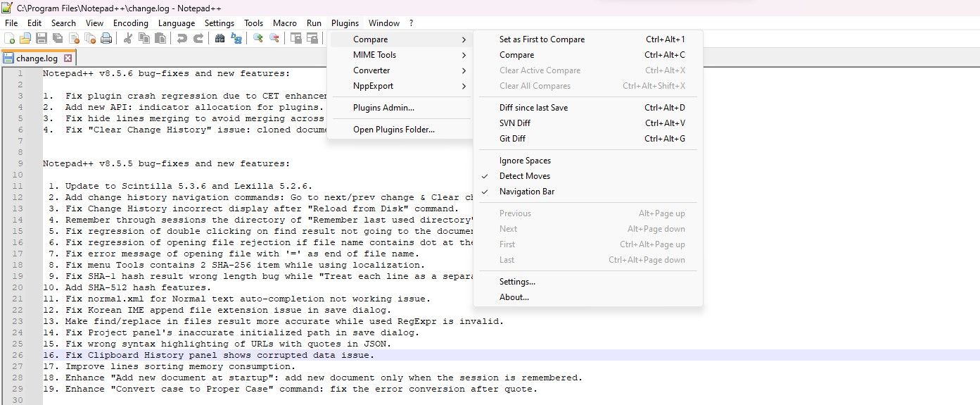Disable the Detect Moves option
The width and height of the screenshot is (980, 405).
pyautogui.click(x=524, y=176)
